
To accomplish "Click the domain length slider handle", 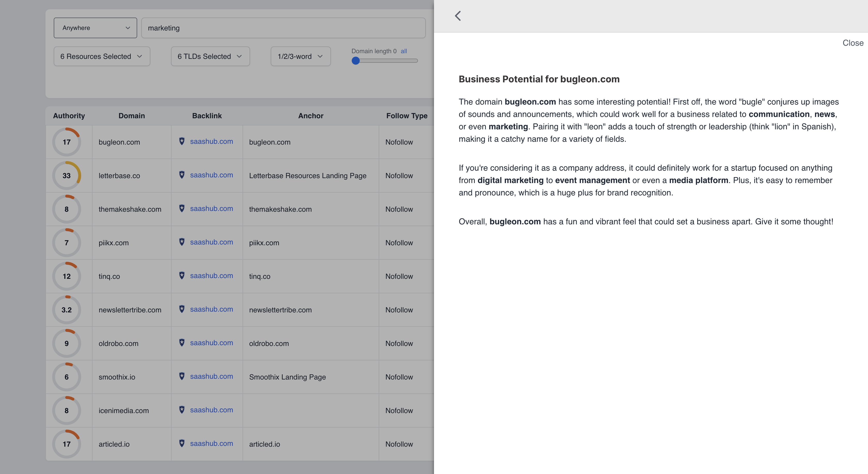I will coord(355,61).
